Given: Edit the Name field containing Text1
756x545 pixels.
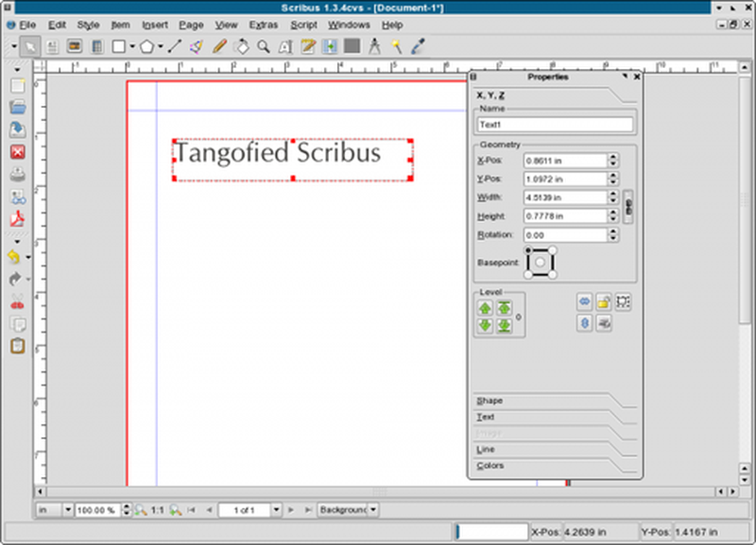Looking at the screenshot, I should 554,123.
